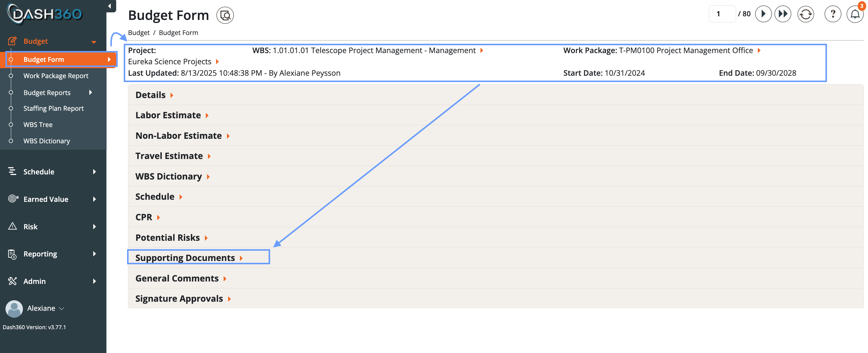
Task: Go to next page arrow button
Action: coord(763,14)
